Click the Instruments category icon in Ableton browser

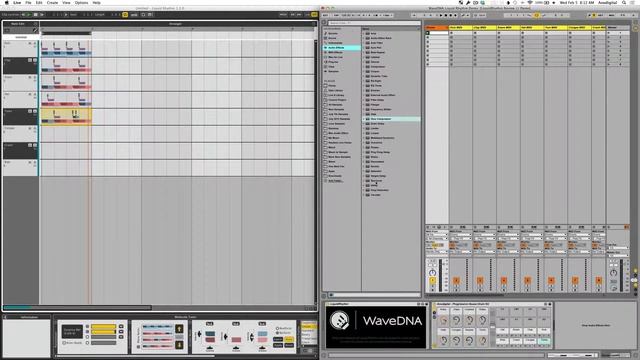click(x=326, y=43)
